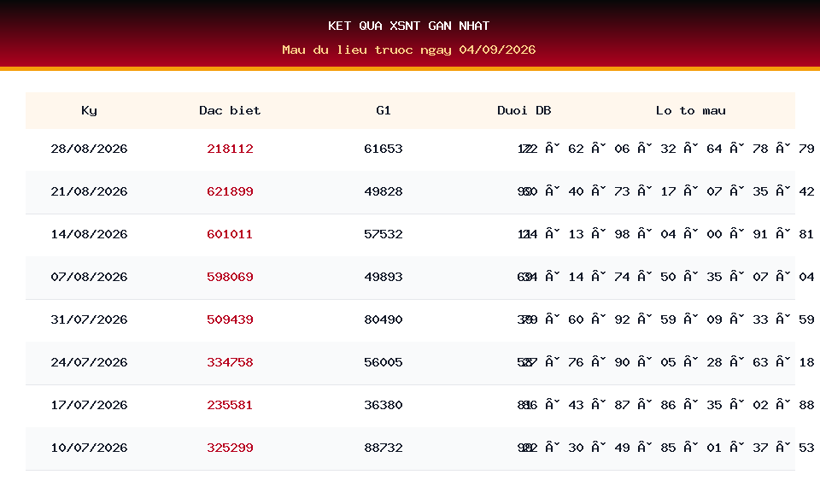Click G1 result 88732
This screenshot has height=504, width=820.
click(x=384, y=448)
